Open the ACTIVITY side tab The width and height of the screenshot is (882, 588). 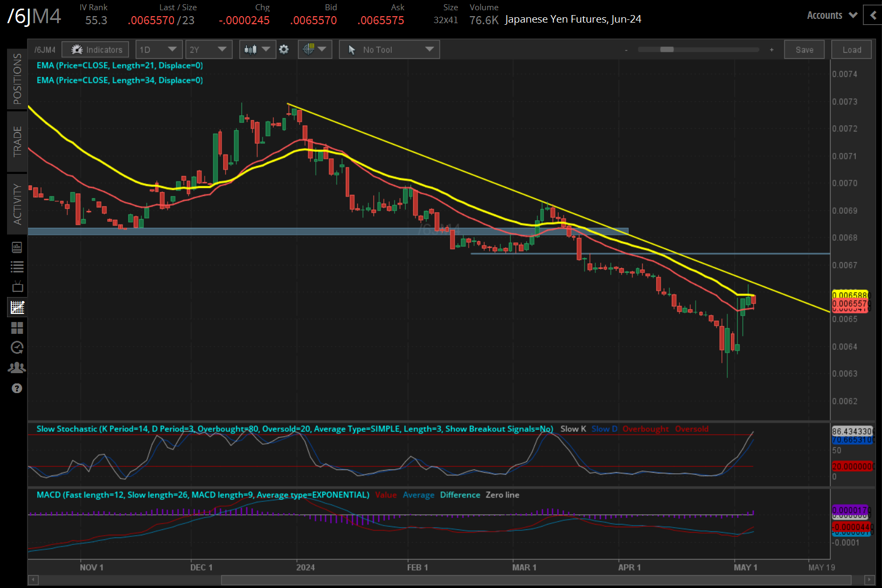17,204
